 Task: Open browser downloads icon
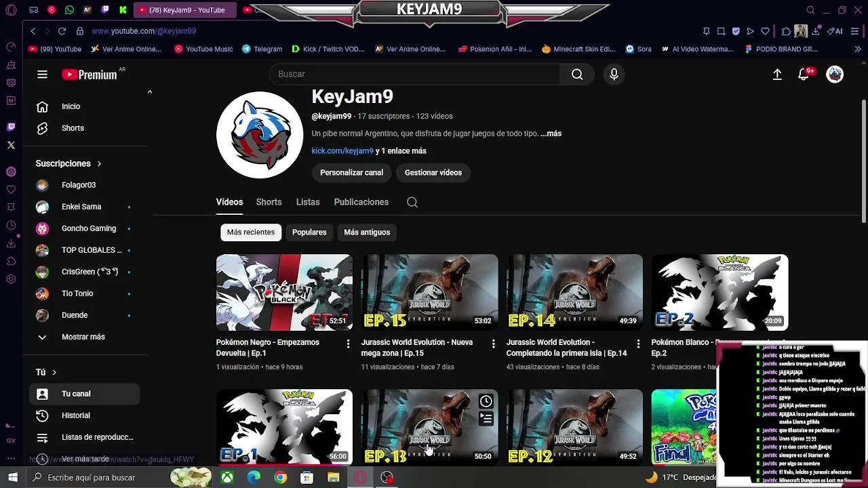[x=816, y=31]
